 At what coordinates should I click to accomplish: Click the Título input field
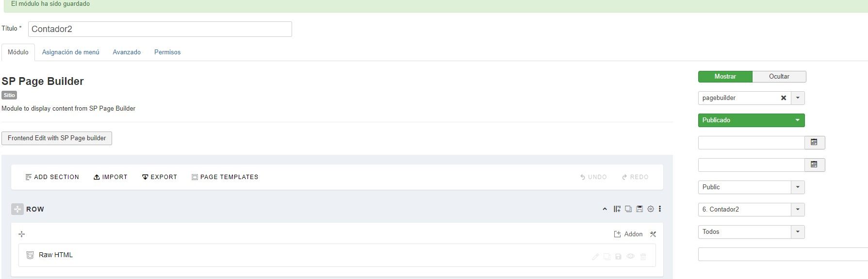[x=160, y=29]
